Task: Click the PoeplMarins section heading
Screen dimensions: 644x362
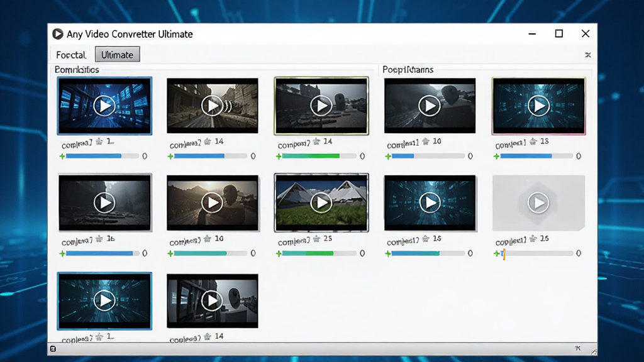Action: click(x=408, y=70)
